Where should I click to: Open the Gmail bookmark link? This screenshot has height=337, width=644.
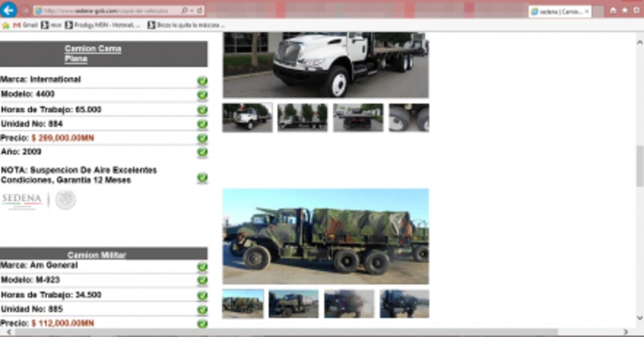click(25, 25)
